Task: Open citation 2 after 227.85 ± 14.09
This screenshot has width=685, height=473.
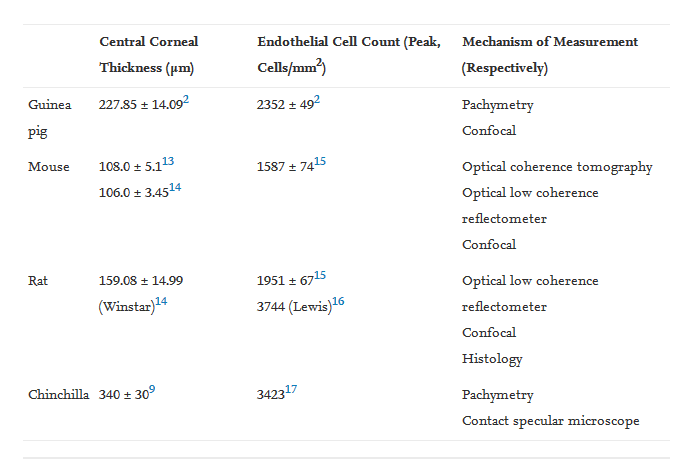Action: click(x=186, y=100)
